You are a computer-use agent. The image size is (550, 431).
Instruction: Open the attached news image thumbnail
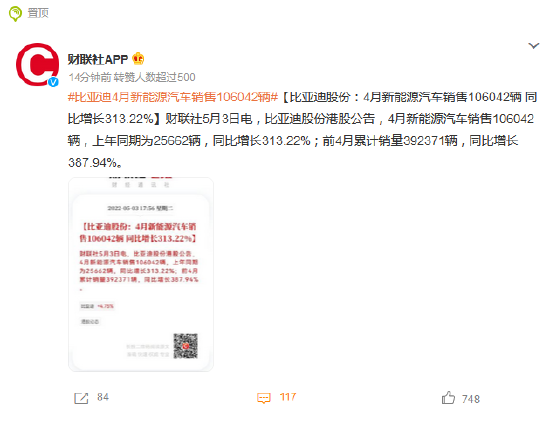tap(141, 274)
